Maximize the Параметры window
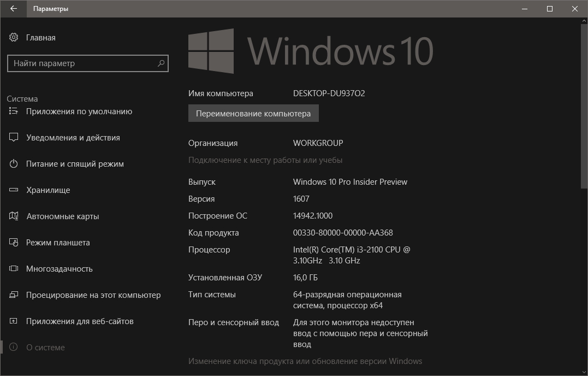Screen dimensions: 588x376 pos(550,9)
